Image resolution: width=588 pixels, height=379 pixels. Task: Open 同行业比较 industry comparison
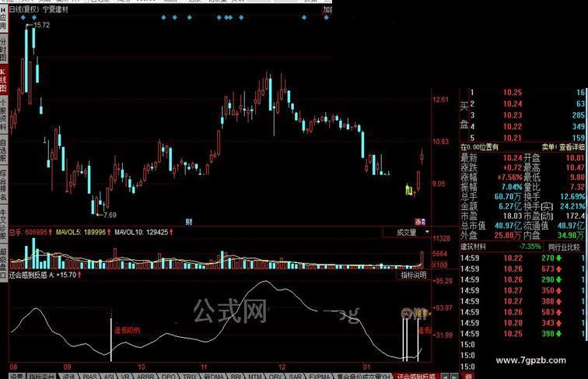(564, 247)
